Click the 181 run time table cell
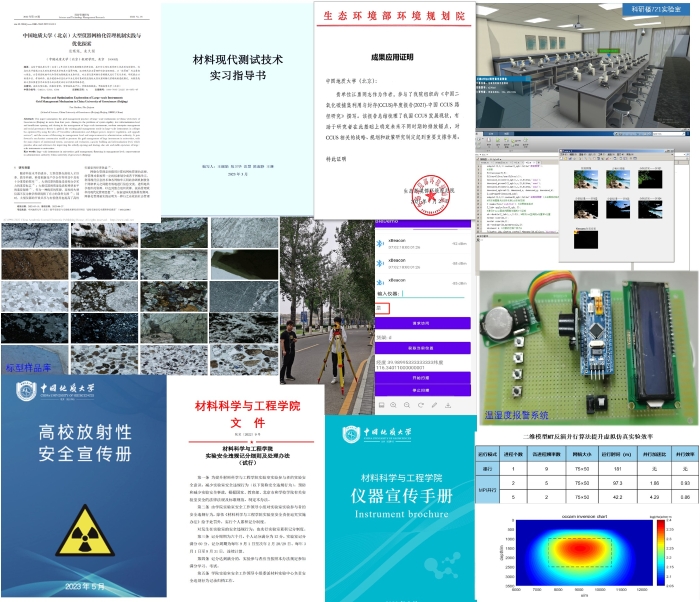This screenshot has height=602, width=700. (617, 469)
